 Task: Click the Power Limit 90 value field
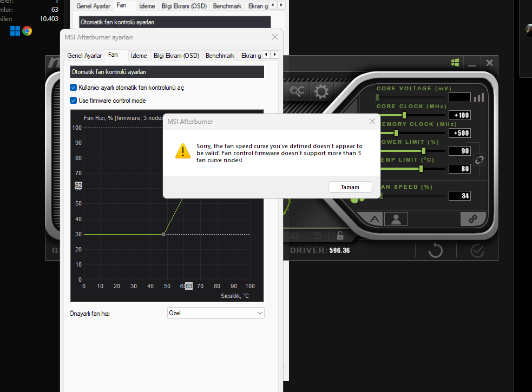[459, 151]
